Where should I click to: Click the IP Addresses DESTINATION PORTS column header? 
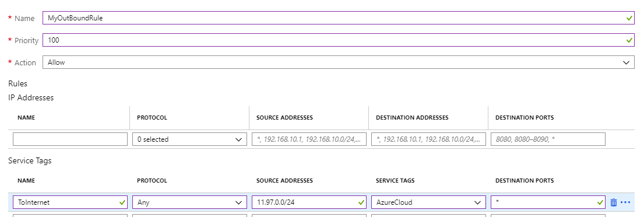[x=525, y=118]
